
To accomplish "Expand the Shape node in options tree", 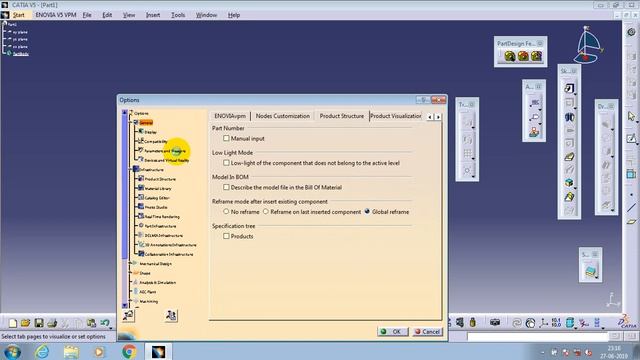I will 131,273.
